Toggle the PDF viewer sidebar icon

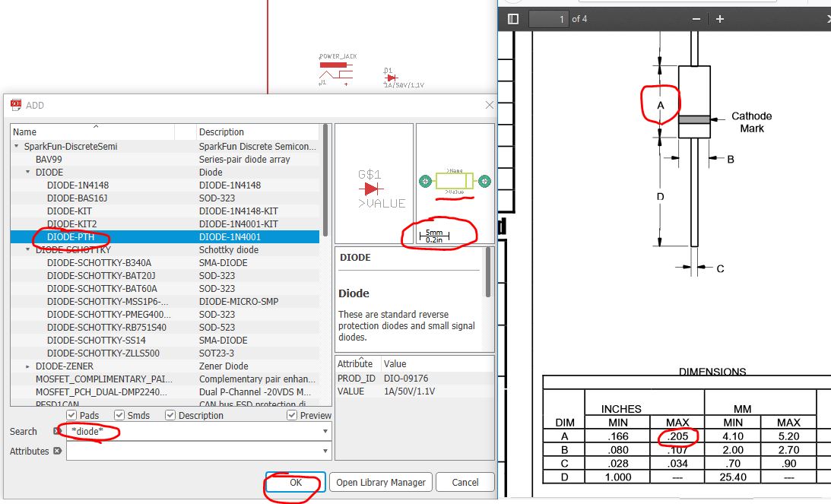[x=513, y=19]
